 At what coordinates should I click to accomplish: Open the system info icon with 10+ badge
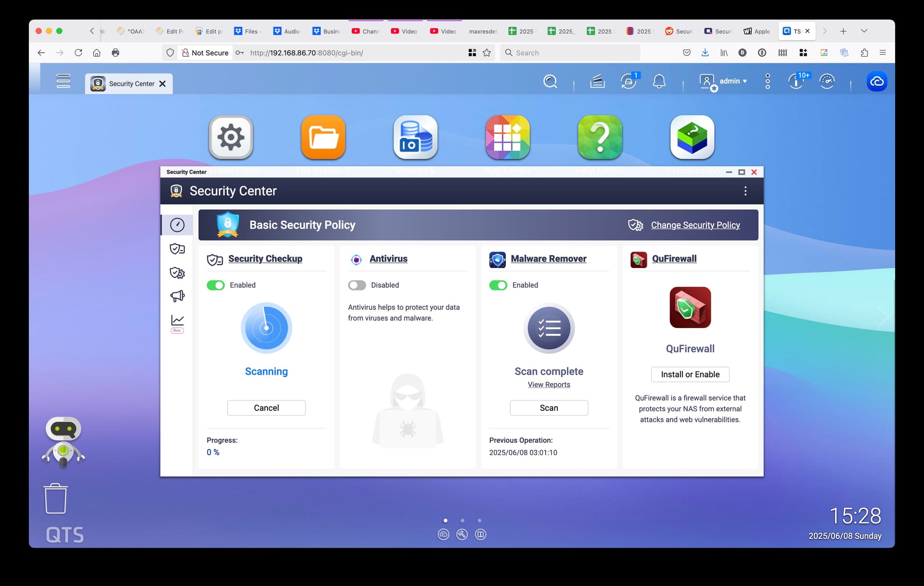coord(797,81)
